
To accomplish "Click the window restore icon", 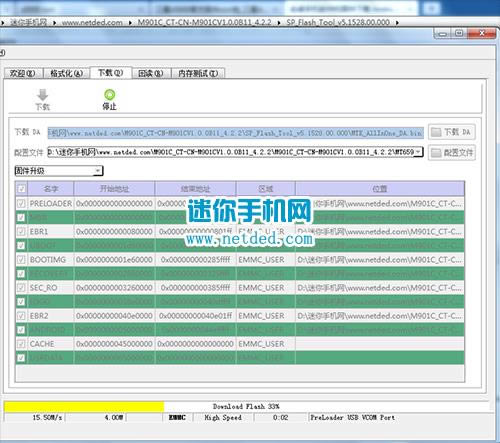I will 459,33.
